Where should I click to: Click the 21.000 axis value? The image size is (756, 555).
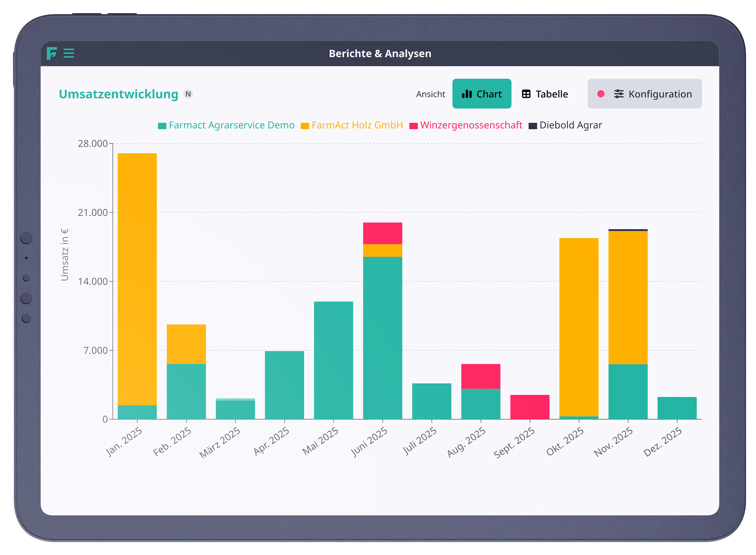click(93, 212)
